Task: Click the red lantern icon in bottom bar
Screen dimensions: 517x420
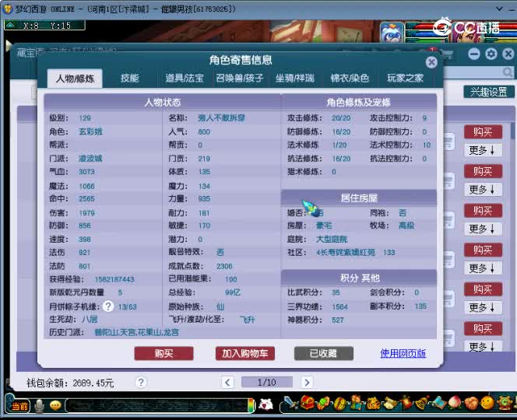Action: point(406,403)
